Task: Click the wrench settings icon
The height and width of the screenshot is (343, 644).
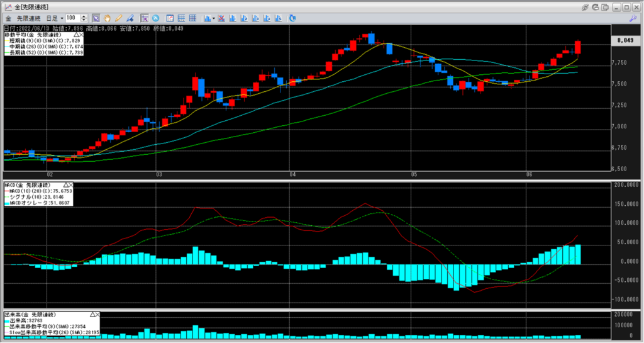Action: click(632, 18)
